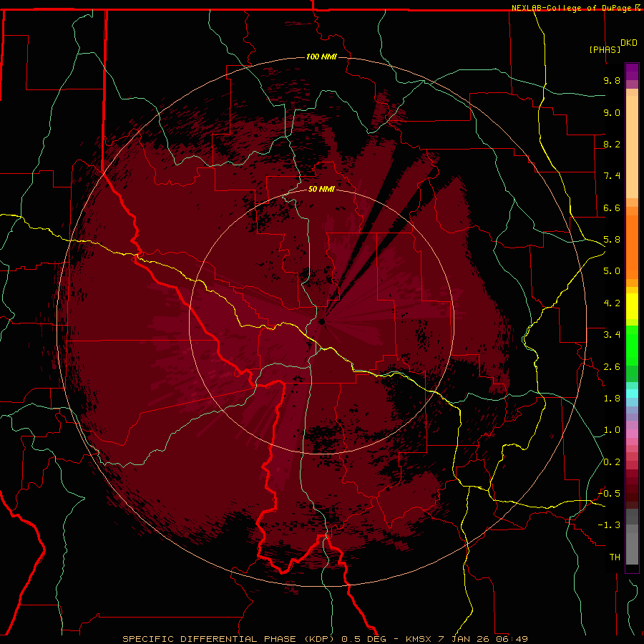Click the 0.5 DEG elevation text

[364, 639]
